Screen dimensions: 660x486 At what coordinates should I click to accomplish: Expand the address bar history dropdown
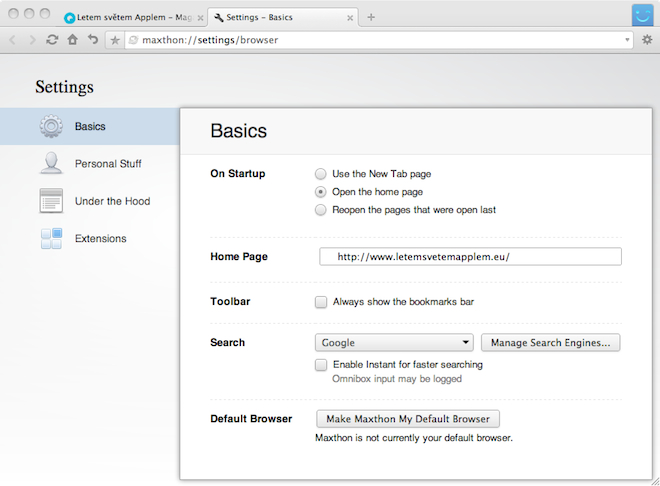[x=627, y=40]
